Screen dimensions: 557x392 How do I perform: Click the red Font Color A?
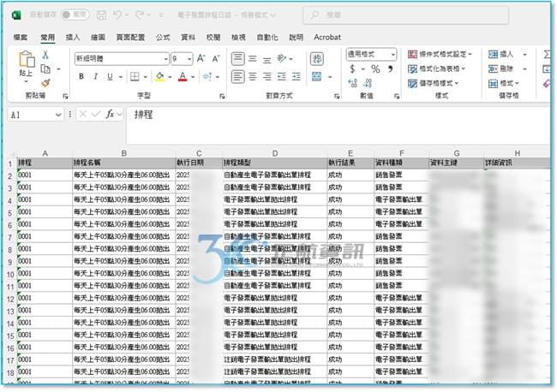click(183, 76)
